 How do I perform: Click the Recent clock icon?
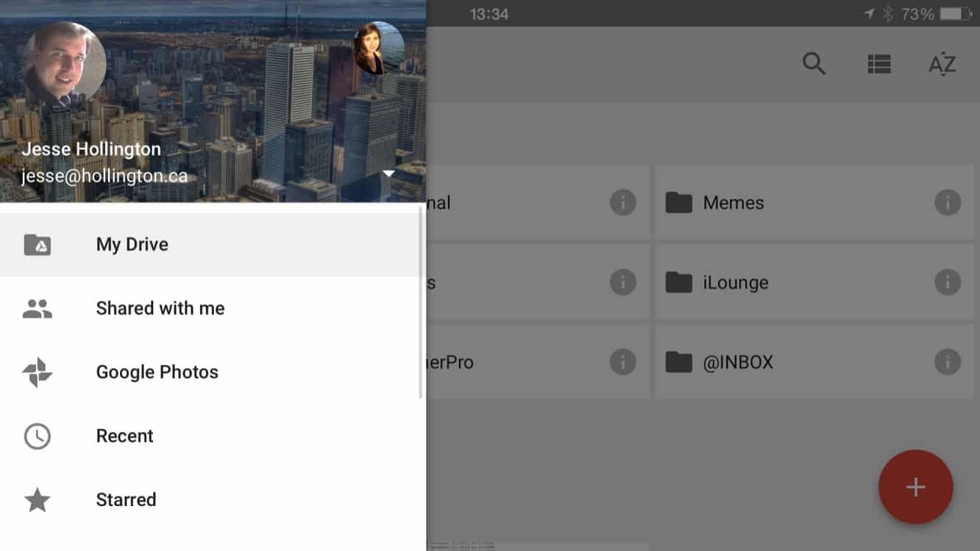tap(38, 436)
